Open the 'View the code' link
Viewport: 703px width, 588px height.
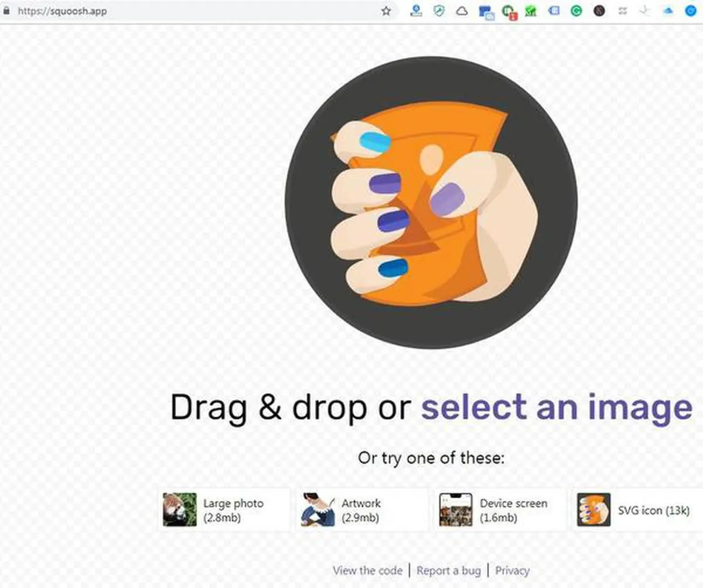[x=367, y=570]
